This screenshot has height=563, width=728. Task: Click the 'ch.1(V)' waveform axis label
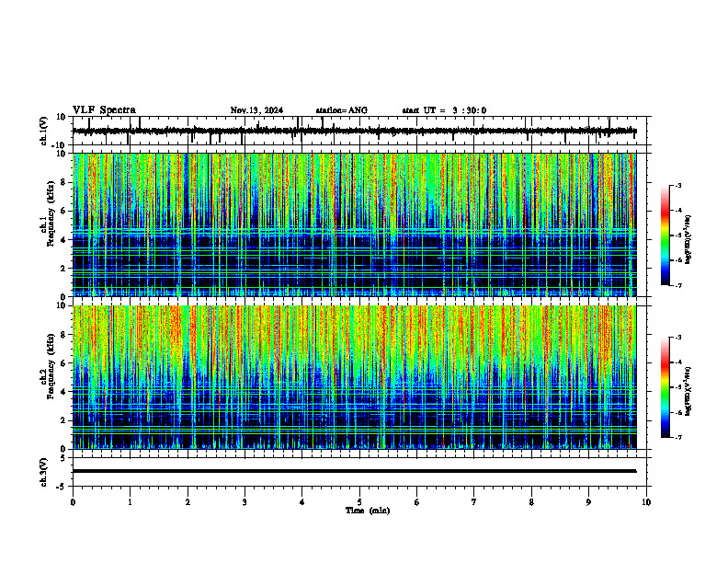click(x=44, y=131)
